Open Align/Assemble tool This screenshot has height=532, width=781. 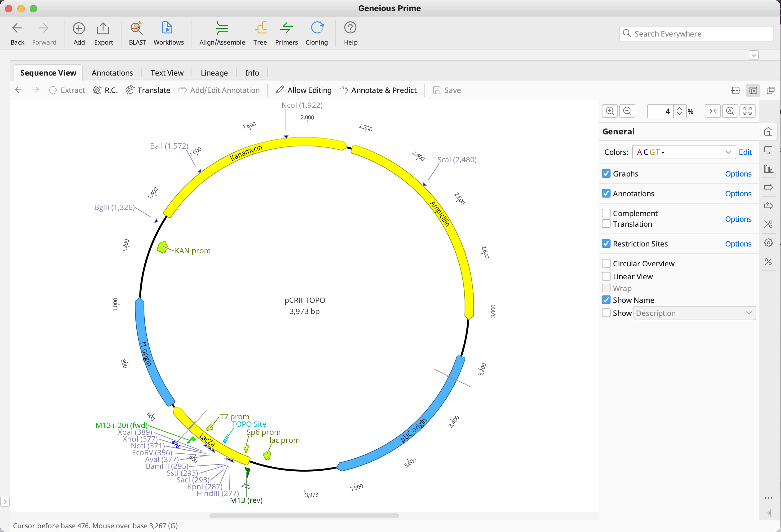pyautogui.click(x=222, y=28)
